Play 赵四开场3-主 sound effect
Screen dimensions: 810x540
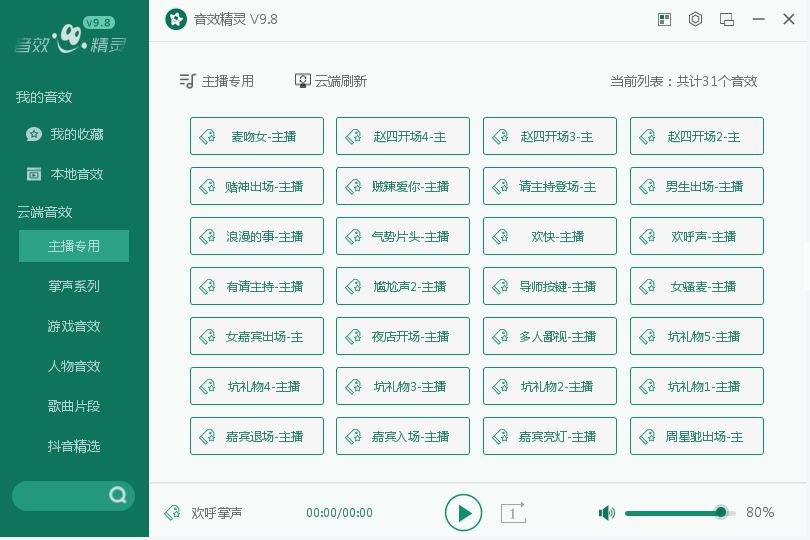[550, 136]
